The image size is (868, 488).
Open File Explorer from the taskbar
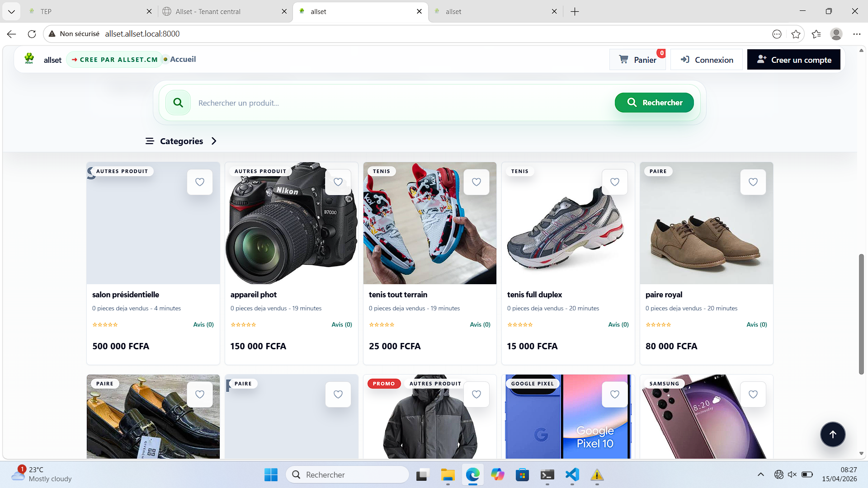coord(448,475)
